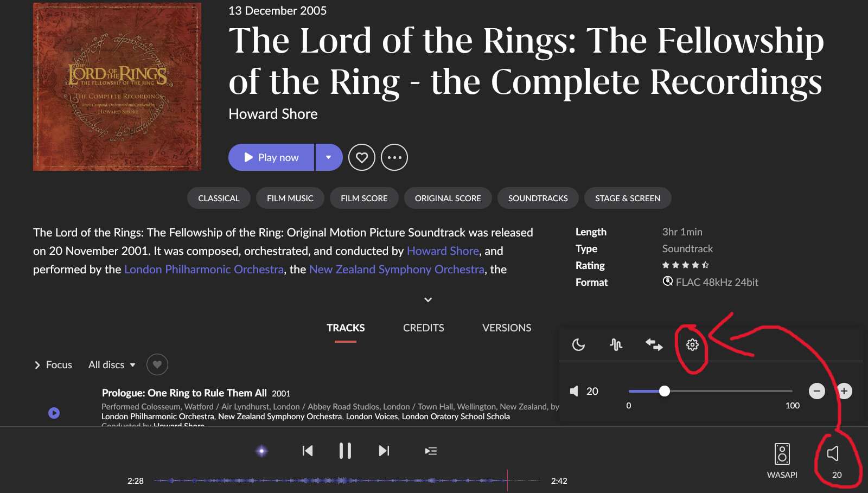
Task: Click the Play now button
Action: (271, 157)
